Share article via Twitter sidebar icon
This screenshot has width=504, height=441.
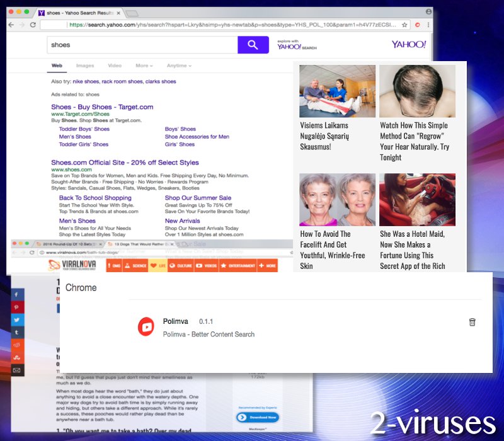(18, 319)
